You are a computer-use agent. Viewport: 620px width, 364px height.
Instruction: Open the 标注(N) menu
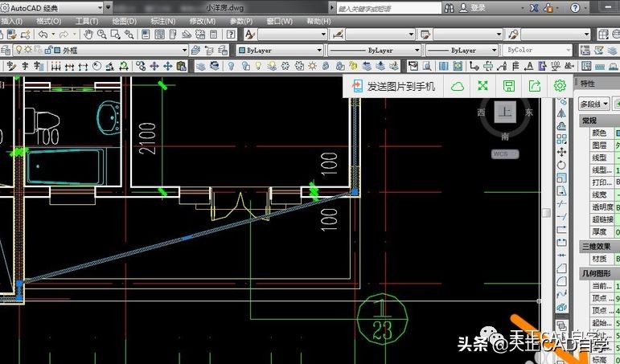[163, 22]
